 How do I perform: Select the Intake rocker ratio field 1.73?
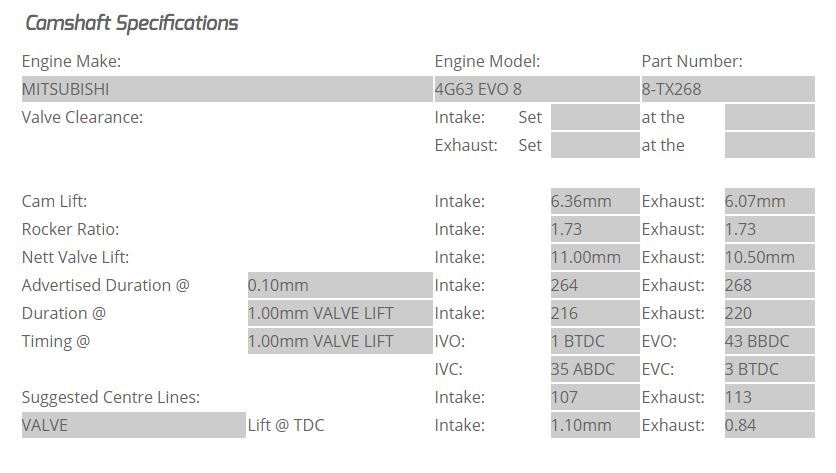point(595,229)
